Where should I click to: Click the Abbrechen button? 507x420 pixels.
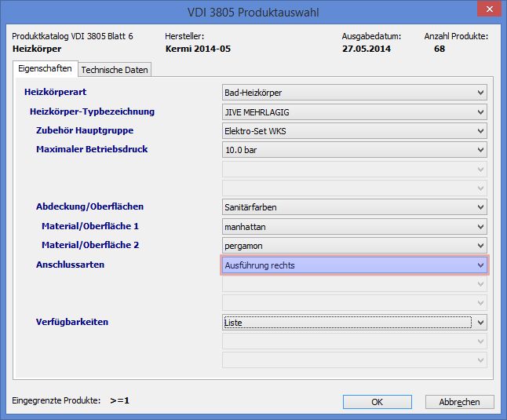(459, 402)
